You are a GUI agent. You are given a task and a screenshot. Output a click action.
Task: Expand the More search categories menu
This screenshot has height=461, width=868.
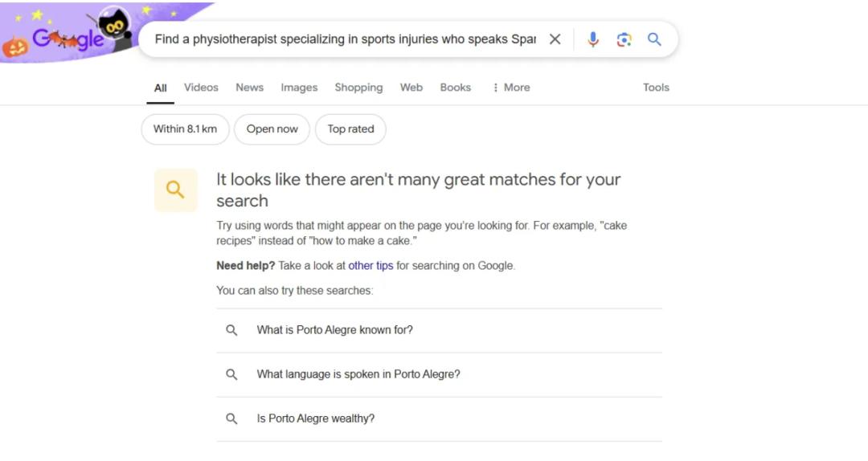[511, 88]
